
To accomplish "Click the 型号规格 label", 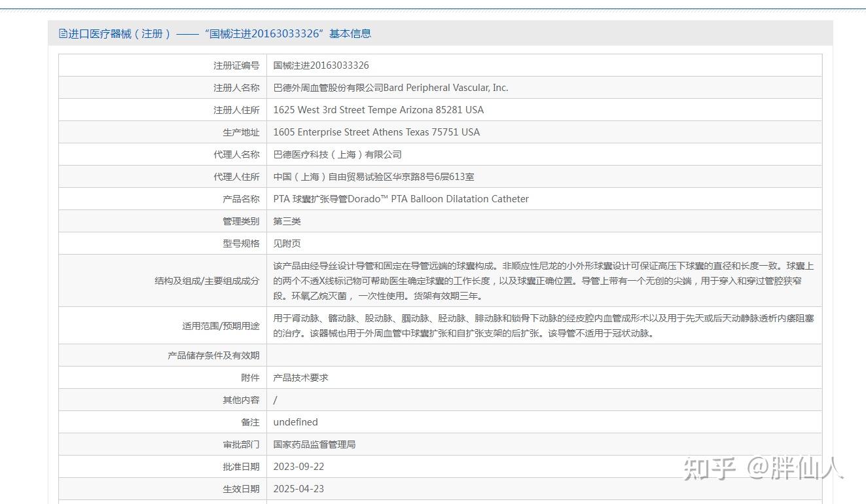I will 241,243.
